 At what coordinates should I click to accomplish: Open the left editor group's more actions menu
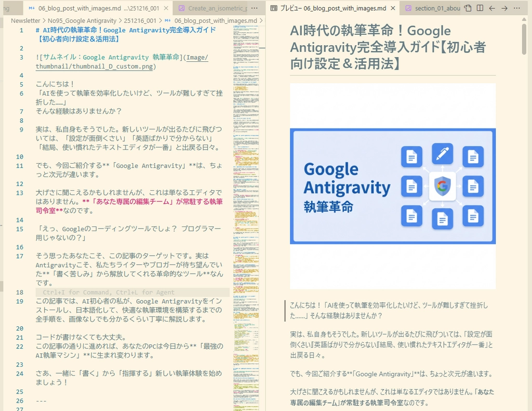coord(255,8)
